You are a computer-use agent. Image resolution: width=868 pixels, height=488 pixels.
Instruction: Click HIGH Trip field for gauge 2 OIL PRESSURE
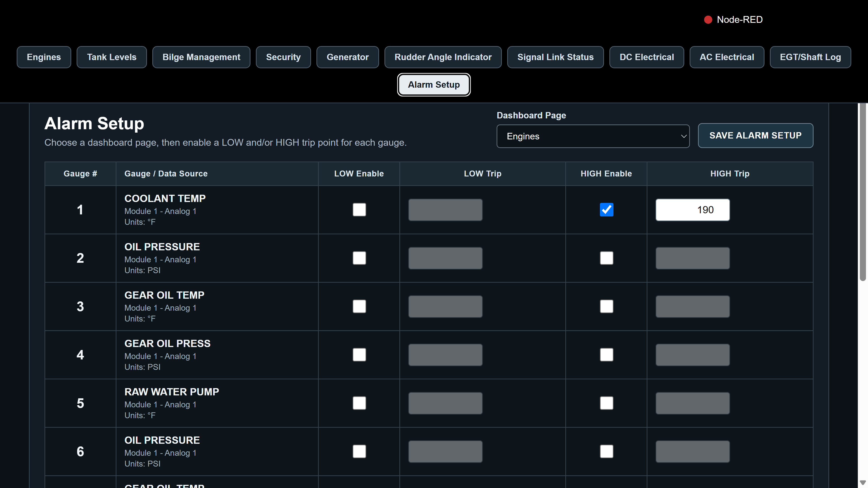[692, 258]
